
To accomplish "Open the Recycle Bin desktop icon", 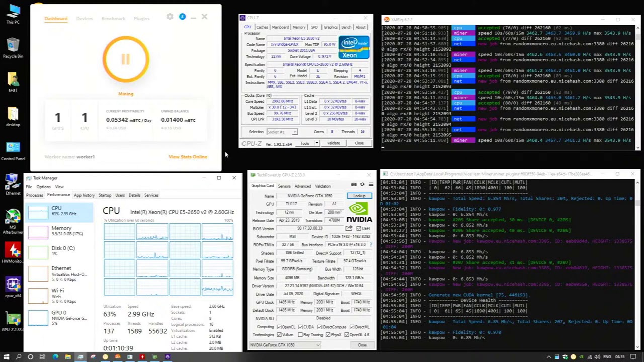I will (x=13, y=48).
